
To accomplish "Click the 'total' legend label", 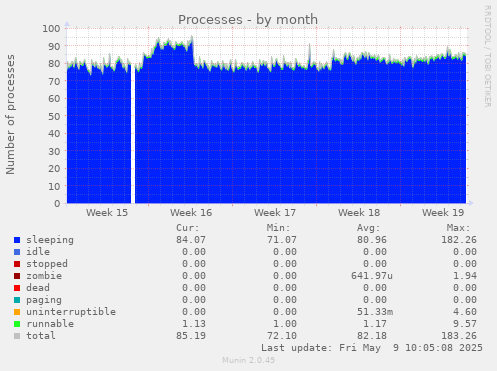I will pos(41,336).
